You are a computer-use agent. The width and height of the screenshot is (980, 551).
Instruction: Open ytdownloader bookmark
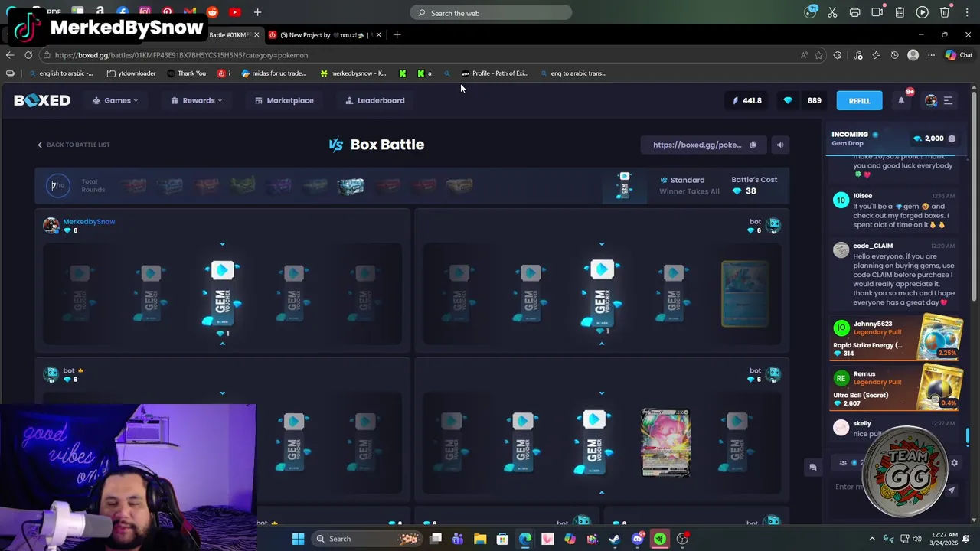click(x=132, y=73)
